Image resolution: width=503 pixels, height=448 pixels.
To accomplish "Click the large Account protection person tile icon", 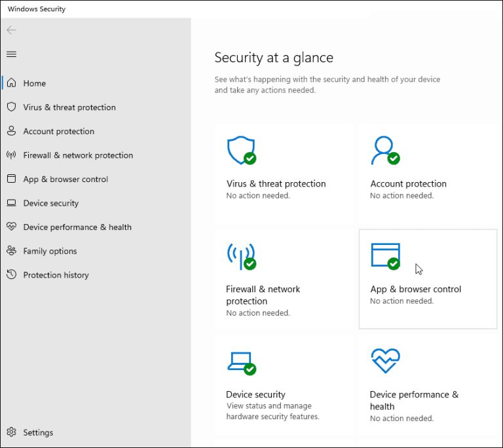I will [x=384, y=151].
